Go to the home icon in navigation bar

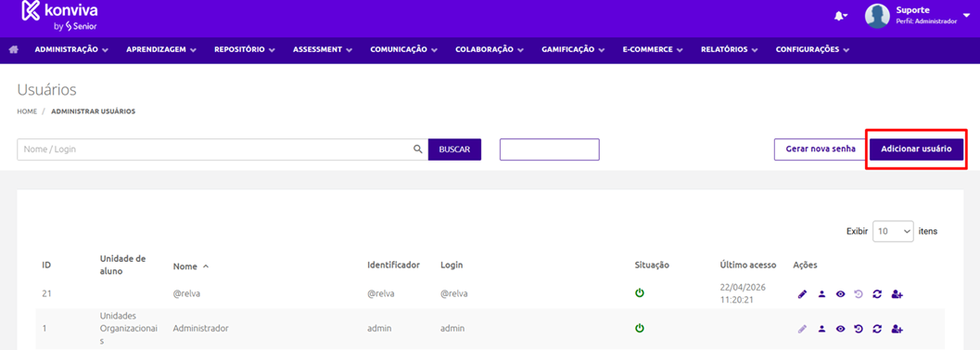click(x=13, y=49)
